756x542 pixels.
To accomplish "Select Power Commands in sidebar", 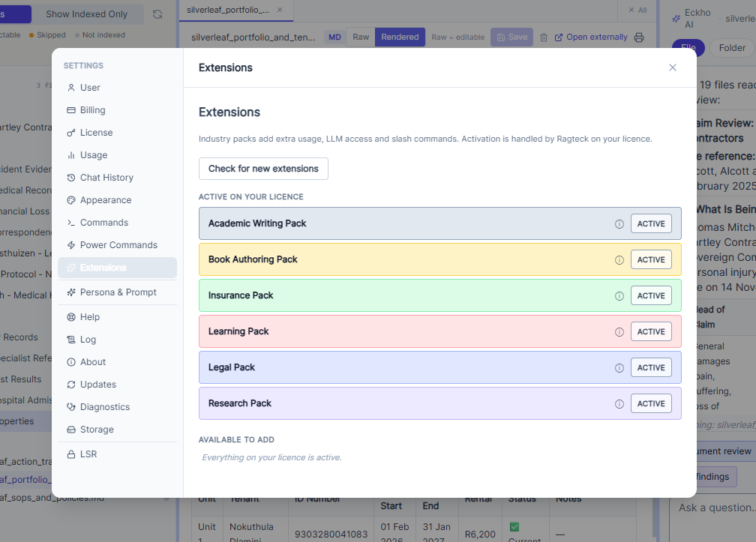I will click(x=117, y=244).
